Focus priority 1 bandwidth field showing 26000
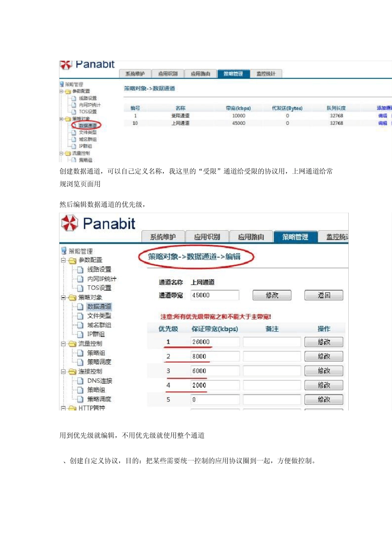 coord(215,342)
